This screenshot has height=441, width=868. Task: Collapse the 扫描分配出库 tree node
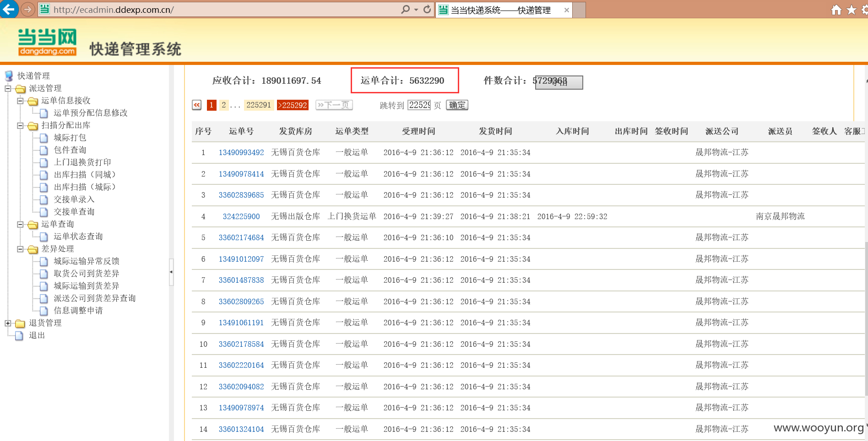click(20, 125)
